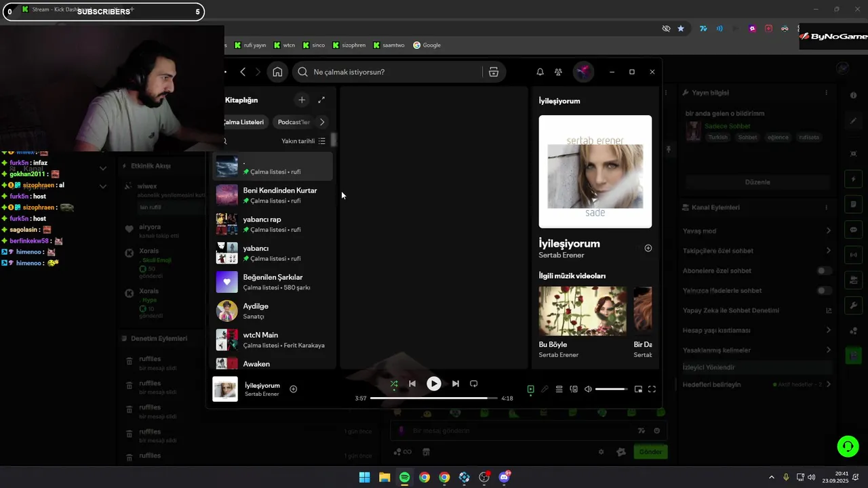Open Spotify friend activity icon
This screenshot has height=488, width=868.
pyautogui.click(x=558, y=72)
